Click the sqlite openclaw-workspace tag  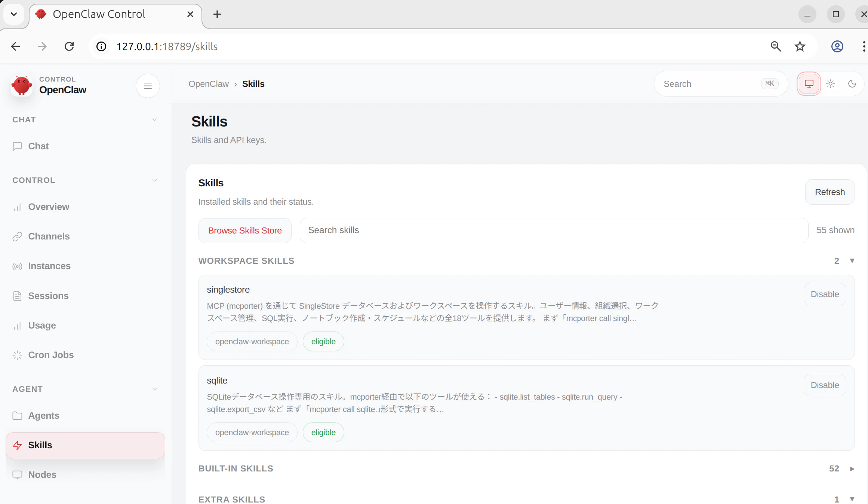(252, 433)
